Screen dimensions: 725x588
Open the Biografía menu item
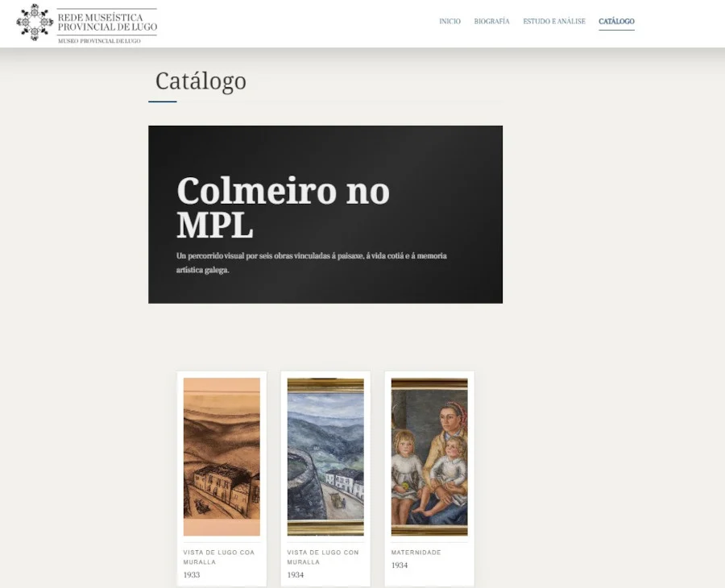[x=491, y=22]
